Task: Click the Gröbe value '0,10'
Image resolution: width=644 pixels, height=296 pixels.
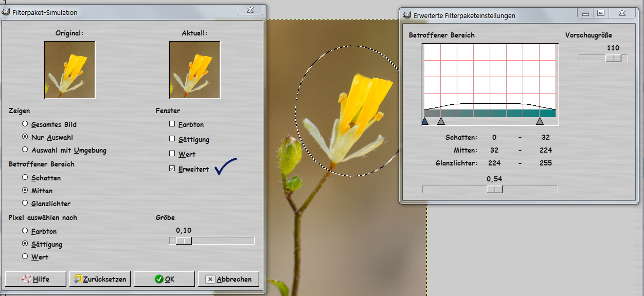Action: coord(184,230)
